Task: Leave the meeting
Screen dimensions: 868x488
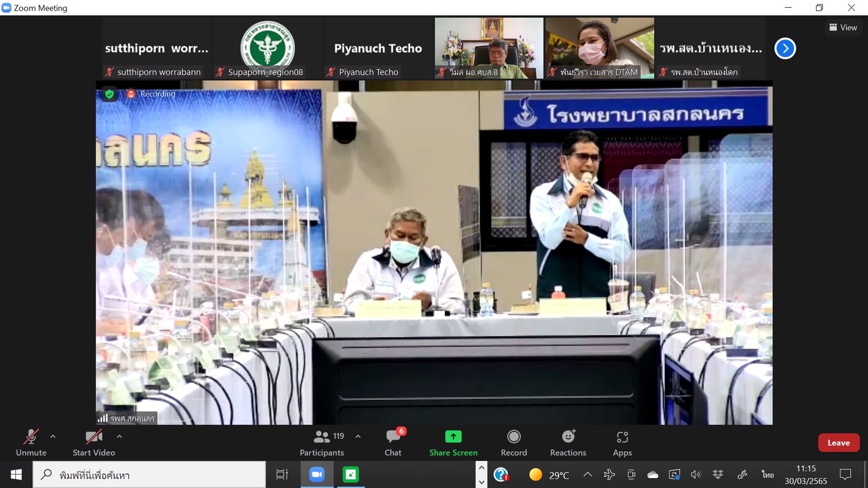Action: click(x=838, y=443)
